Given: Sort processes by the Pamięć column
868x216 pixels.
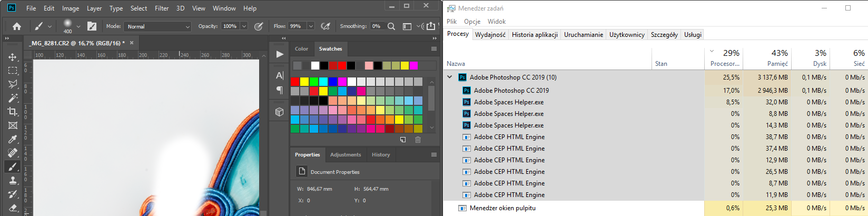Looking at the screenshot, I should [777, 64].
